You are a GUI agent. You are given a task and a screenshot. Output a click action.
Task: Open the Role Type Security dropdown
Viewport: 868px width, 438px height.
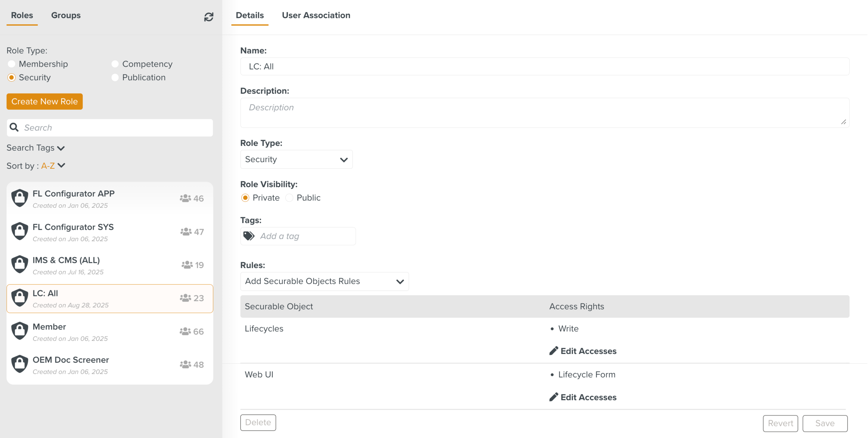point(296,159)
